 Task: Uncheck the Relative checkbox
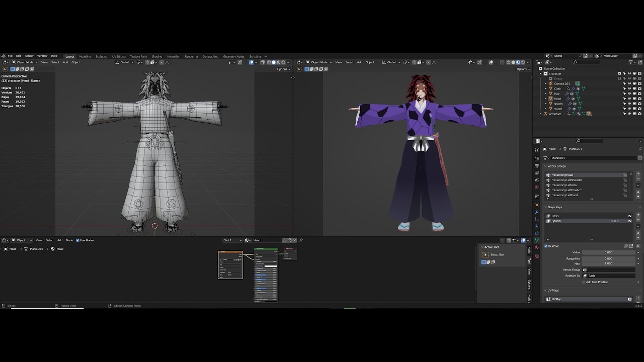tap(546, 246)
